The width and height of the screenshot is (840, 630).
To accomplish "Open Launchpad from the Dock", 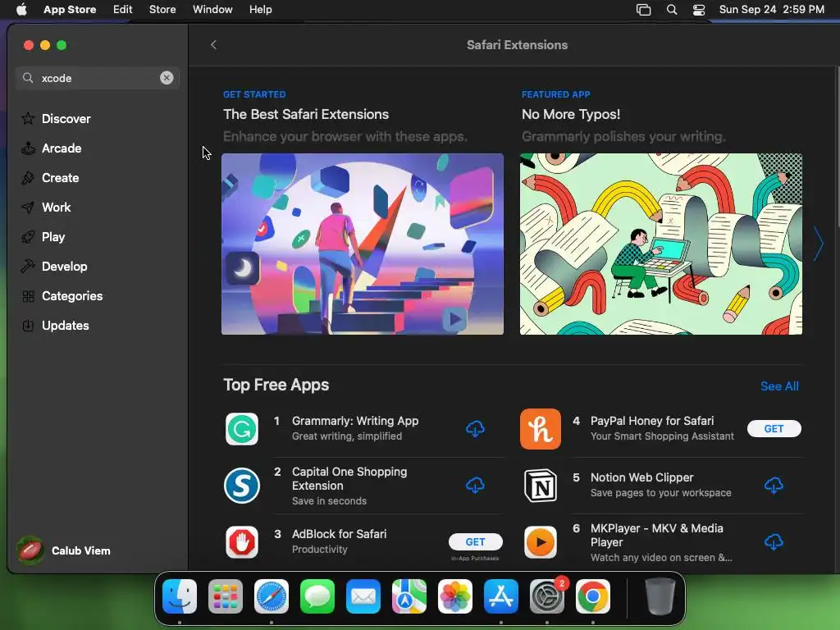I will [x=226, y=596].
